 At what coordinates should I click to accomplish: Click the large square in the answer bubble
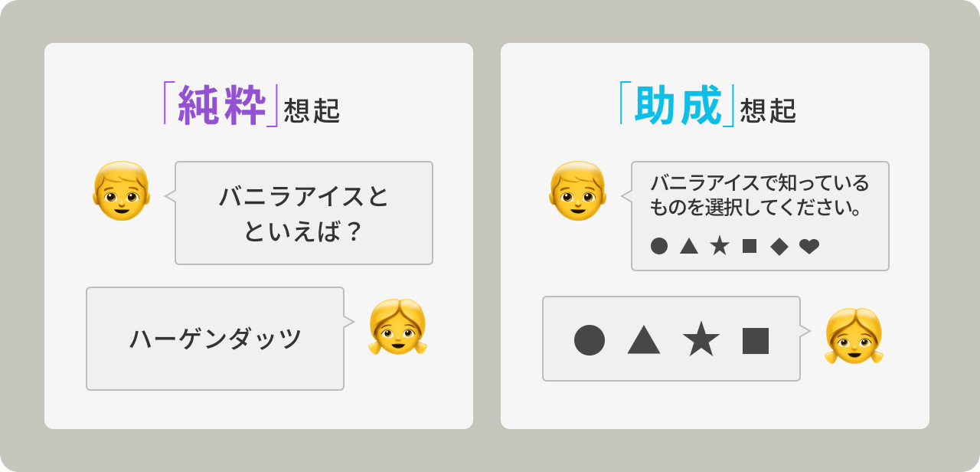pyautogui.click(x=756, y=340)
